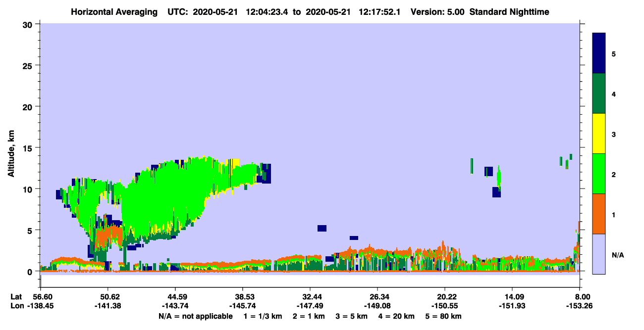Click the y-axis tick label 30
644x330 pixels.
(x=29, y=24)
